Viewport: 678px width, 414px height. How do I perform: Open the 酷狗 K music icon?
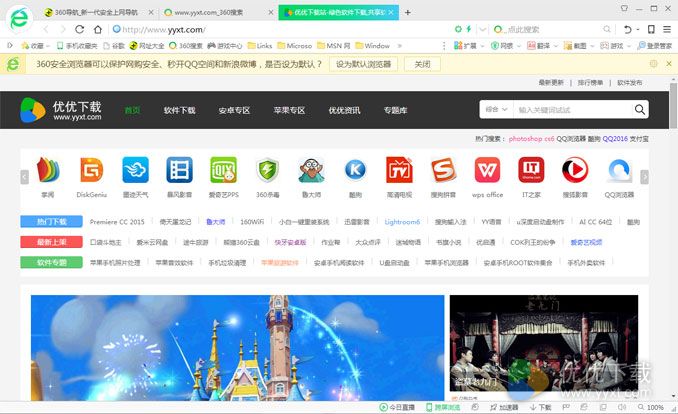pos(355,170)
